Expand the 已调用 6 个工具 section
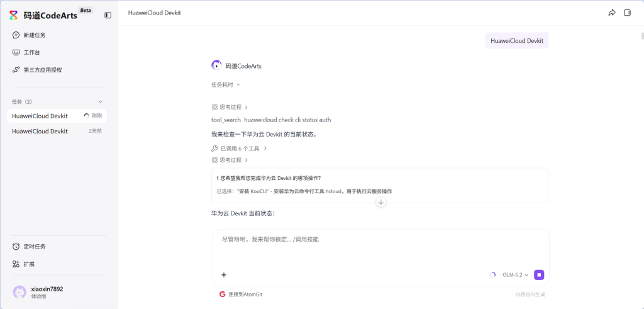Image resolution: width=644 pixels, height=309 pixels. [240, 149]
